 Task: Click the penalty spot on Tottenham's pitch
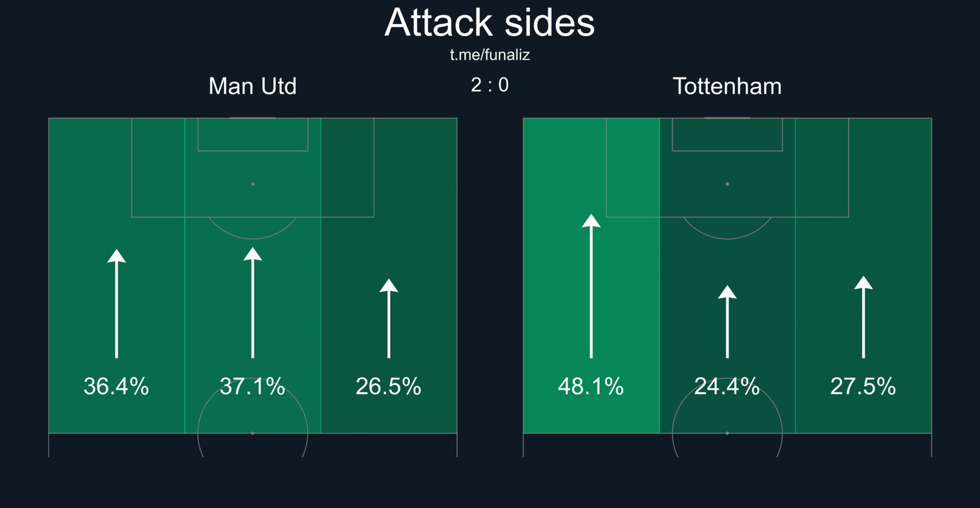[x=727, y=184]
